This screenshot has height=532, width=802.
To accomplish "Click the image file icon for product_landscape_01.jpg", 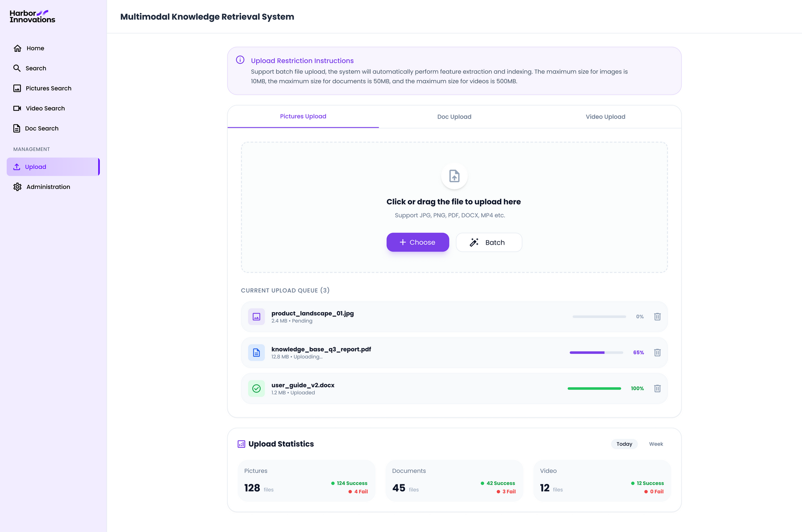I will point(257,317).
